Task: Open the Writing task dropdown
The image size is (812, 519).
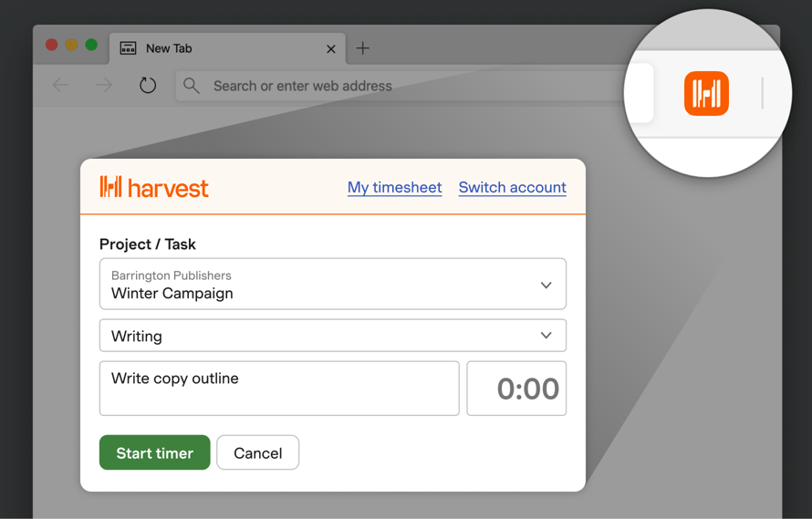Action: click(332, 336)
